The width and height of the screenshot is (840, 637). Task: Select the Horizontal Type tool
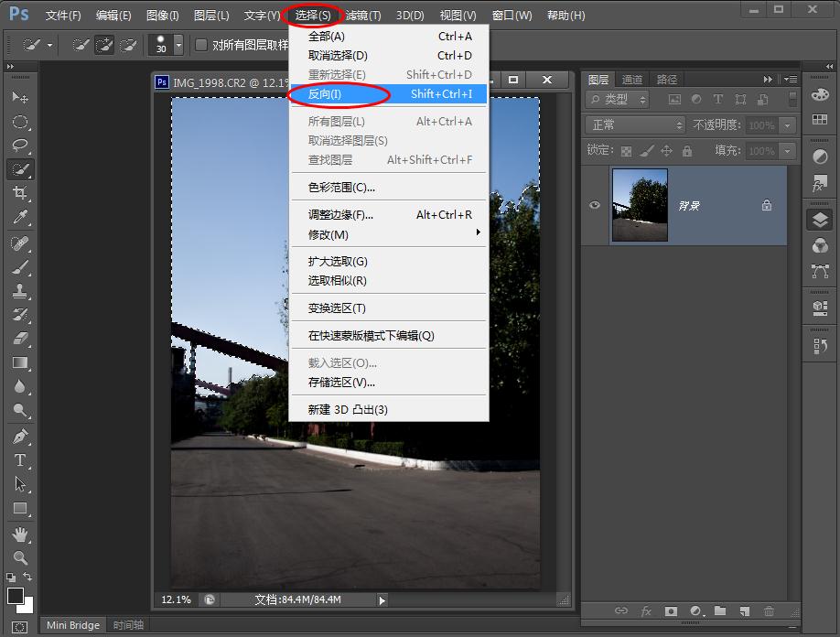(x=20, y=460)
